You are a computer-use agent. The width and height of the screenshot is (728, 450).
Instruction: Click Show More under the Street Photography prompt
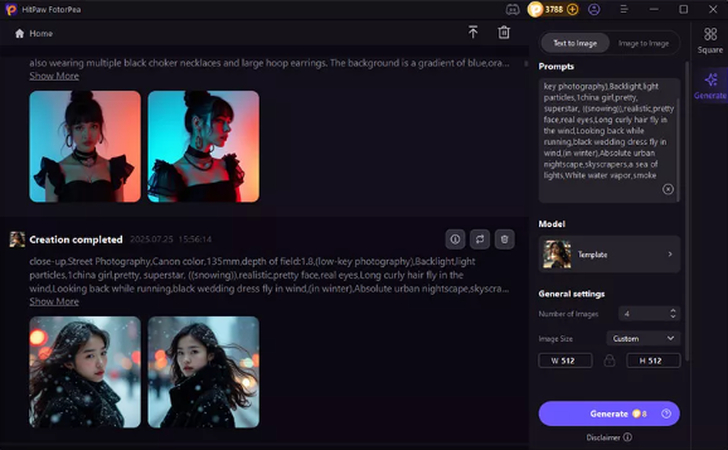pos(54,301)
